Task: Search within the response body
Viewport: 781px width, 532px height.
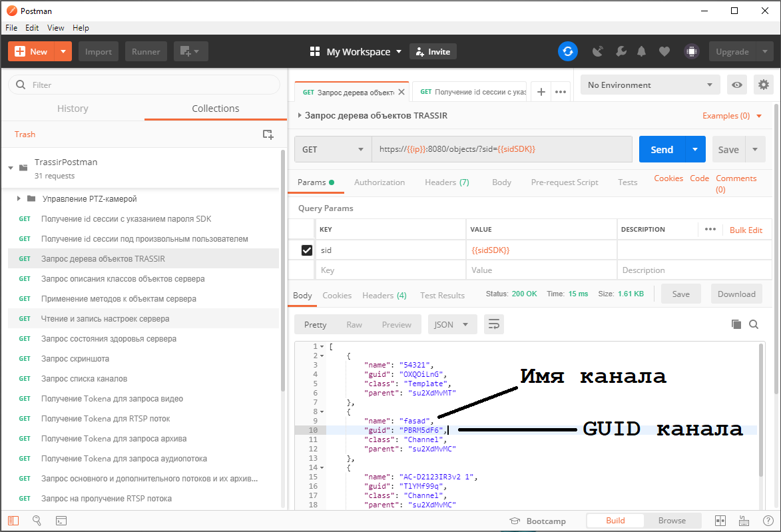Action: (754, 324)
